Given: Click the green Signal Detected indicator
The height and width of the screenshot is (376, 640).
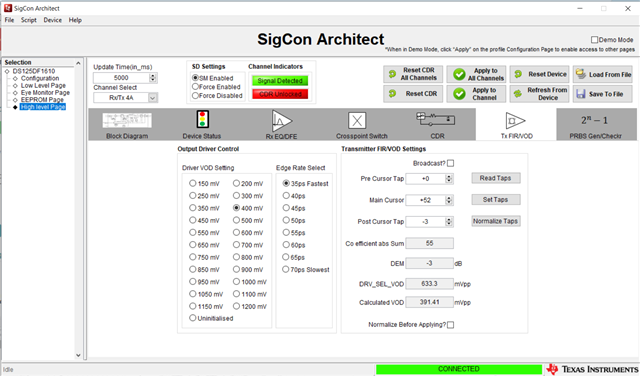Looking at the screenshot, I should [280, 81].
